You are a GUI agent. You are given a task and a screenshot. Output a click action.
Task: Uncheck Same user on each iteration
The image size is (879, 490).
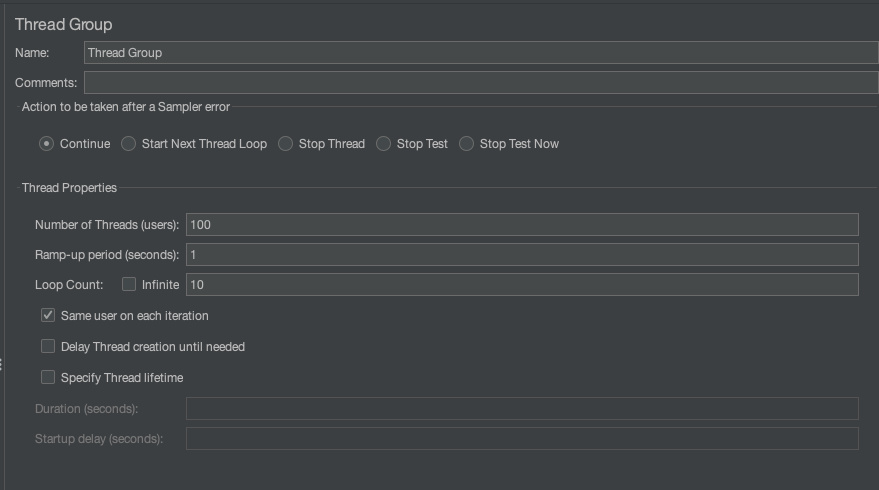point(48,316)
